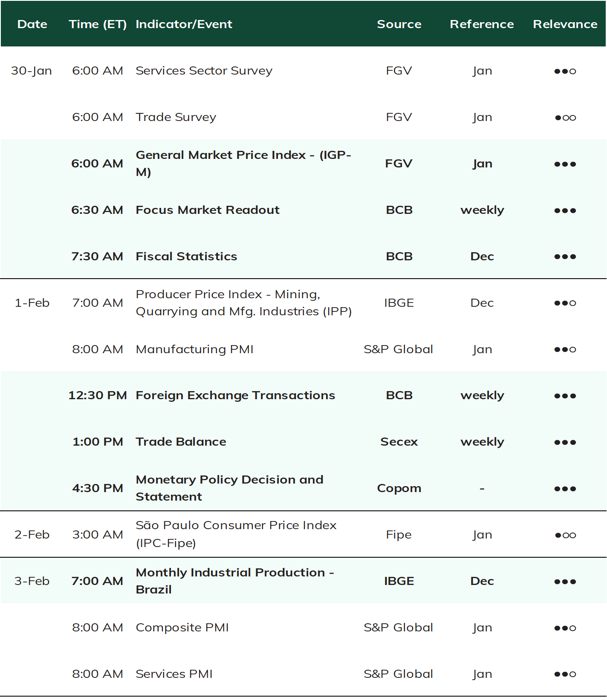Click relevance dots for Monetary Policy Decision

[565, 489]
